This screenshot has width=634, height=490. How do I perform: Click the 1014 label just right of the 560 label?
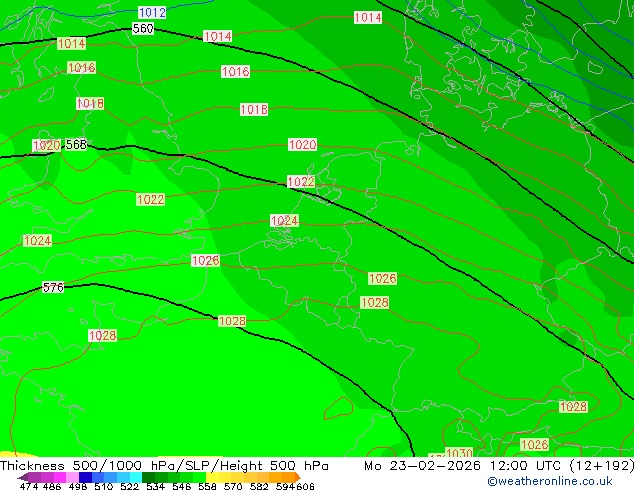coord(218,36)
